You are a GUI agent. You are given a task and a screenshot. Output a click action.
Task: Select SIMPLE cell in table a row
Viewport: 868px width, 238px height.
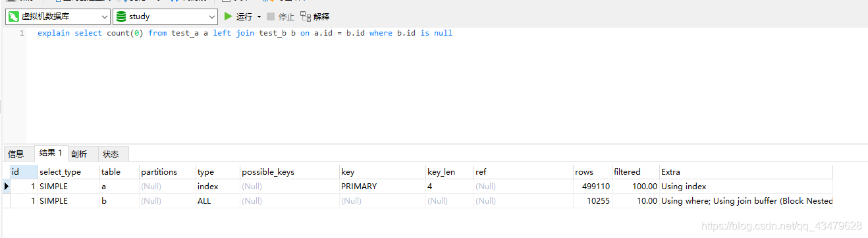pos(68,187)
